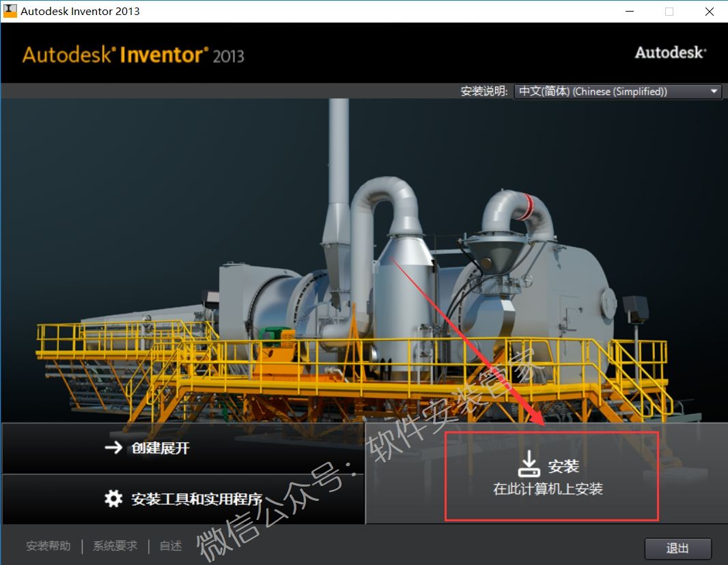
Task: View the 系统要求 requirements link
Action: coord(114,546)
